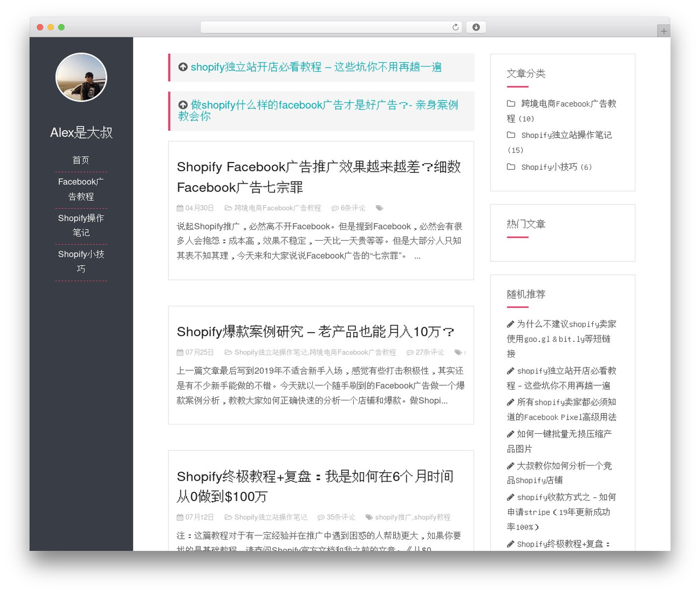Click pencil icon beside 如何一键批量无损压缩产品图片

[x=510, y=434]
